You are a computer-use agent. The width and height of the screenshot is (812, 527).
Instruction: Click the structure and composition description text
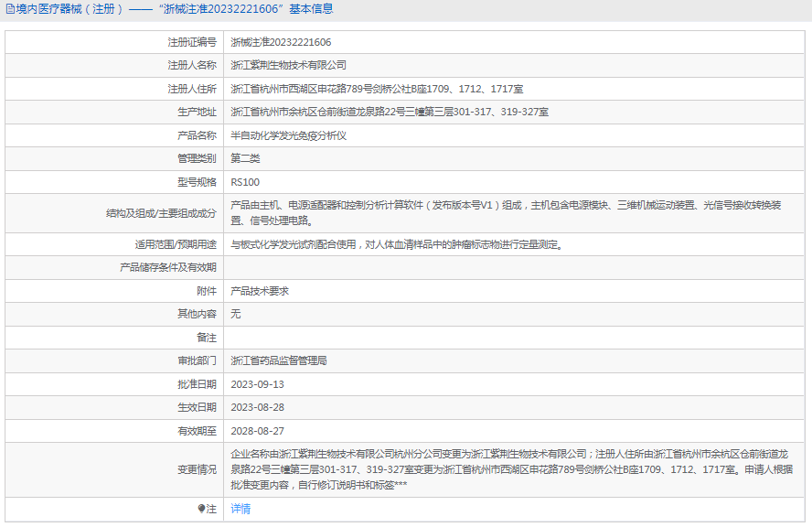[506, 213]
